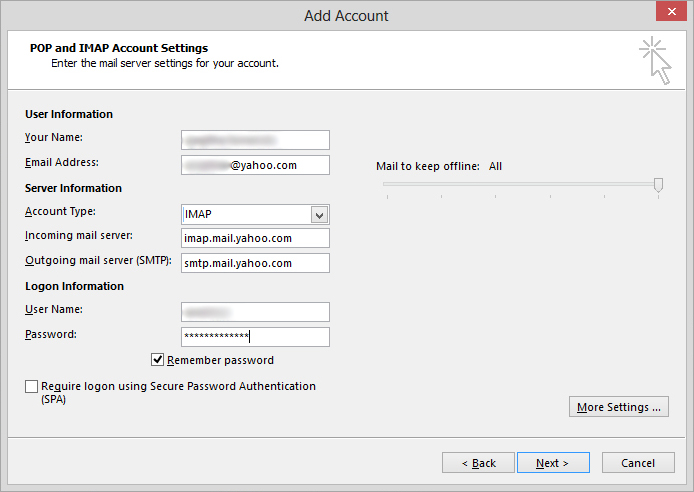The width and height of the screenshot is (694, 492).
Task: Expand the Account Type dropdown arrow
Action: point(319,215)
